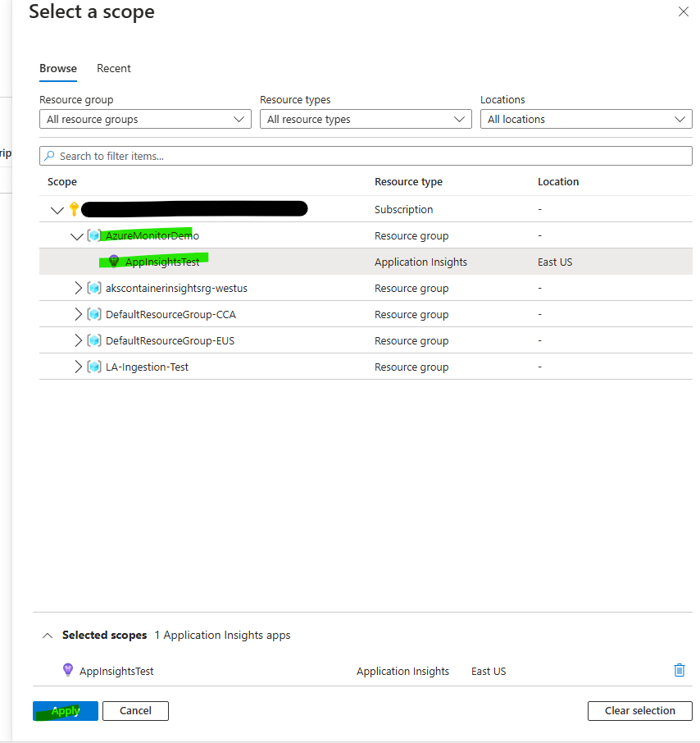Open the Resource group dropdown
This screenshot has width=700, height=743.
click(x=145, y=119)
